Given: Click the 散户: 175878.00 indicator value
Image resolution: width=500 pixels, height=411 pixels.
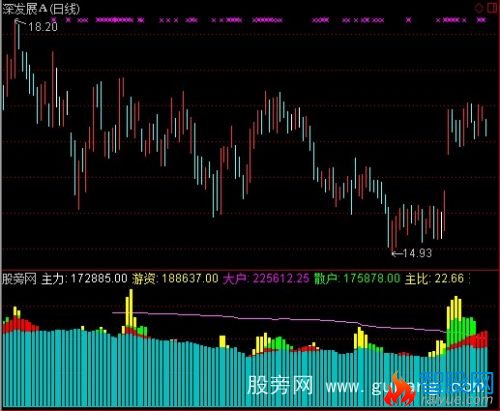Looking at the screenshot, I should tap(357, 279).
